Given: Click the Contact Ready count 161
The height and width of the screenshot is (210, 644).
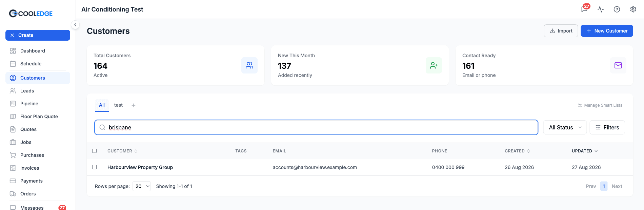Looking at the screenshot, I should (x=468, y=66).
